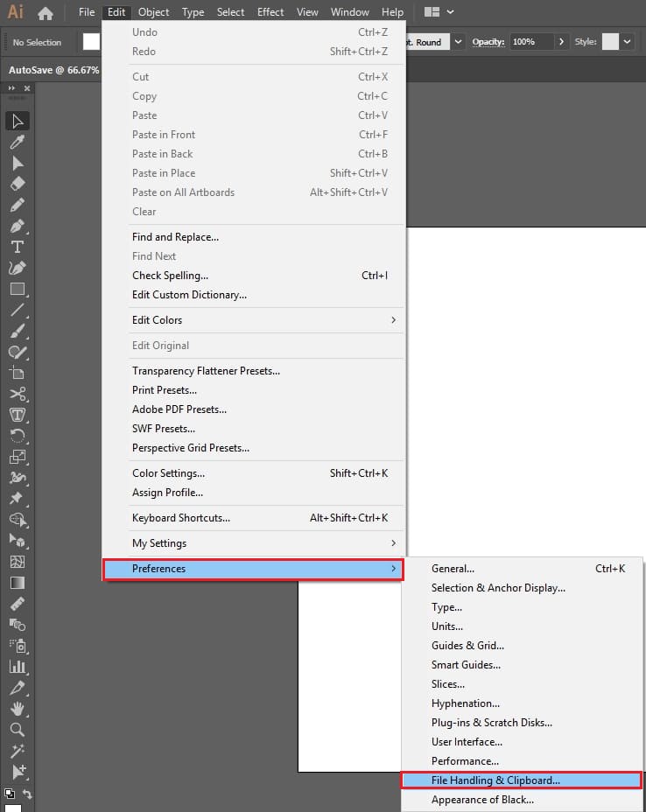Image resolution: width=646 pixels, height=812 pixels.
Task: Select the Scale tool
Action: tap(18, 457)
